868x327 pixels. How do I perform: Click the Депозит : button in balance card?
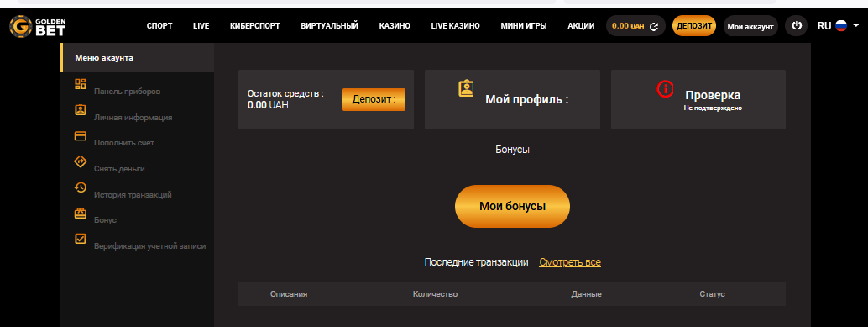click(374, 100)
